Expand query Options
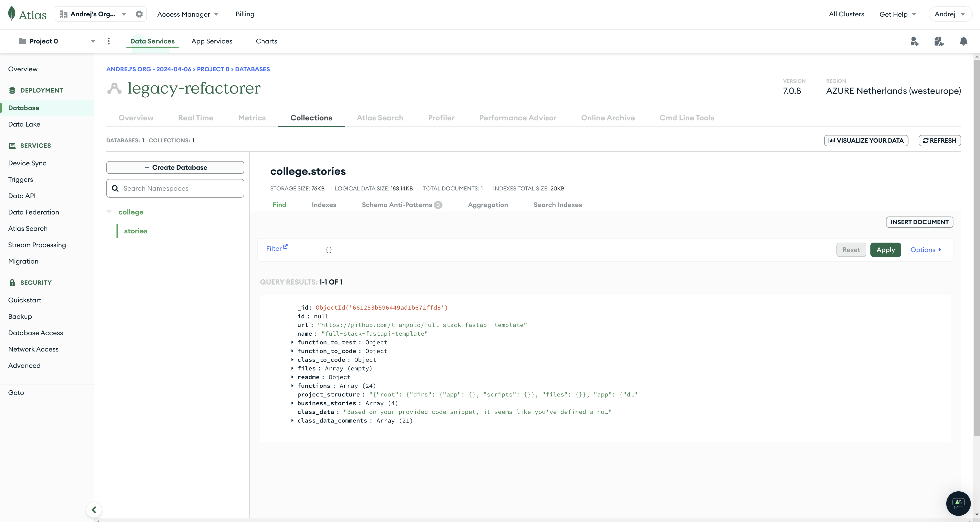The width and height of the screenshot is (980, 522). click(926, 250)
